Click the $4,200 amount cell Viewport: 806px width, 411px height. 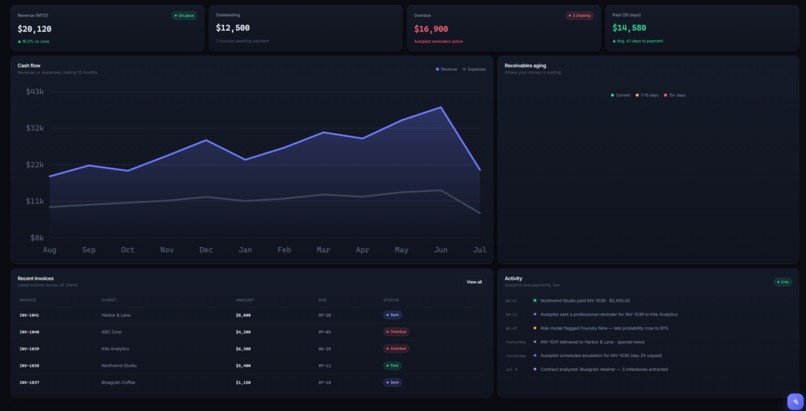click(x=243, y=332)
